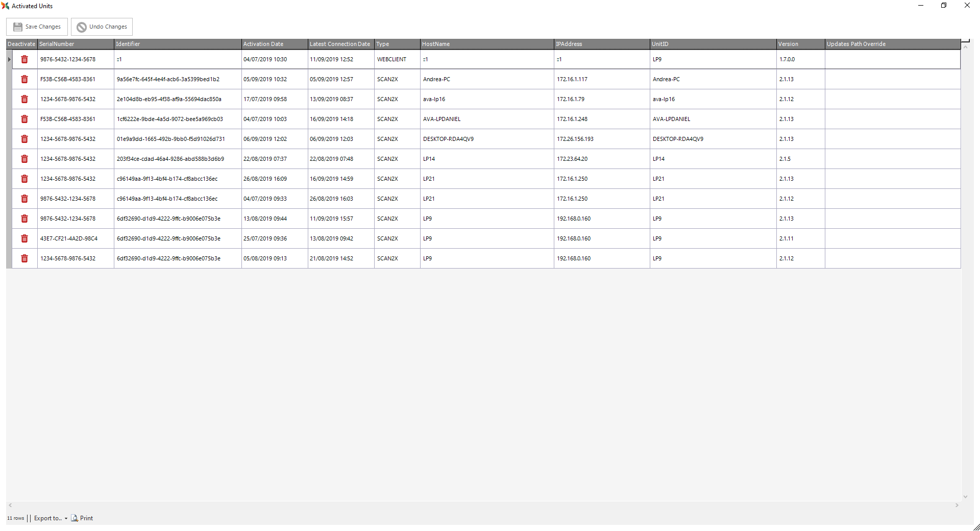This screenshot has height=531, width=980.
Task: Click the trash icon for Andrea-PC row
Action: click(24, 79)
